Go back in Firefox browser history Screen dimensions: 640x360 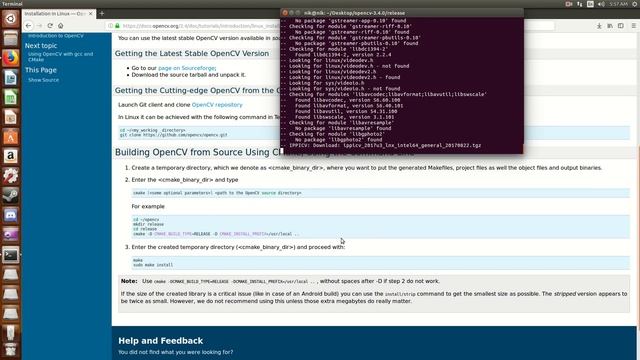click(28, 25)
